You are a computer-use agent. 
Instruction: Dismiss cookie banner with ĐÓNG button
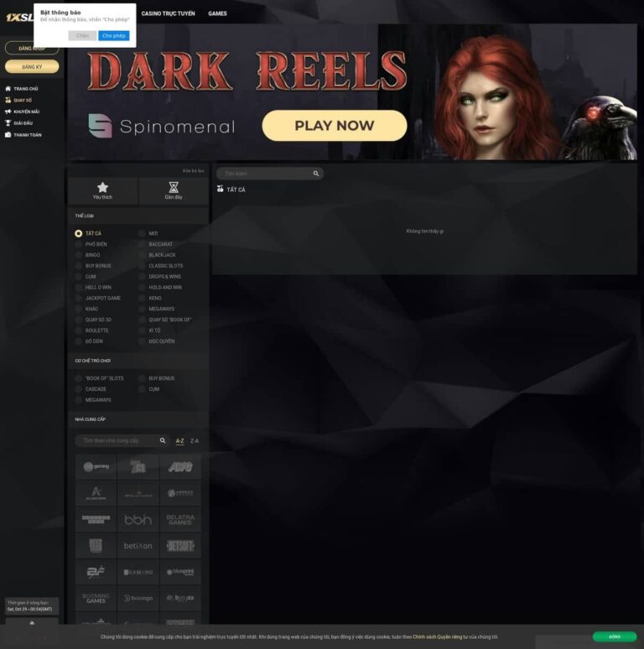(615, 636)
